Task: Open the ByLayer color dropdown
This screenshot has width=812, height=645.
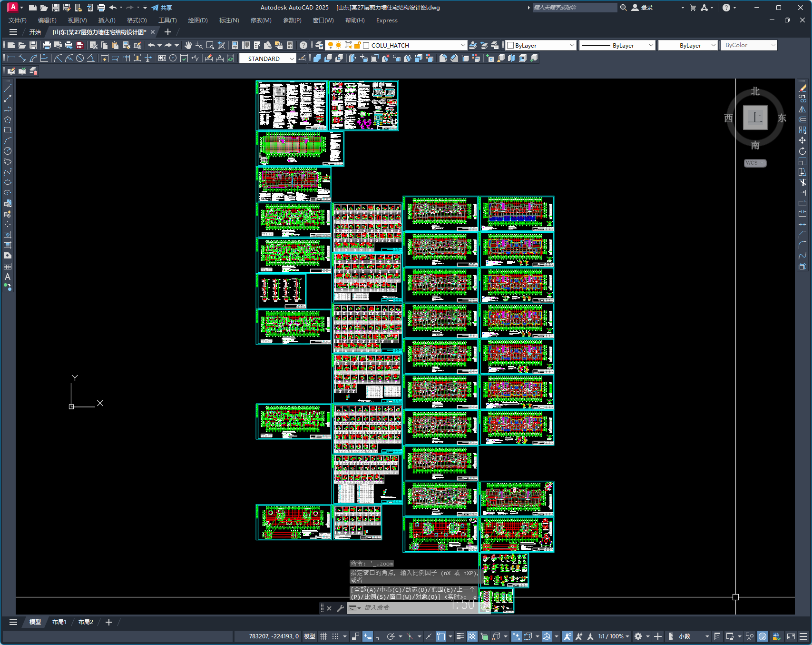Action: [x=572, y=45]
